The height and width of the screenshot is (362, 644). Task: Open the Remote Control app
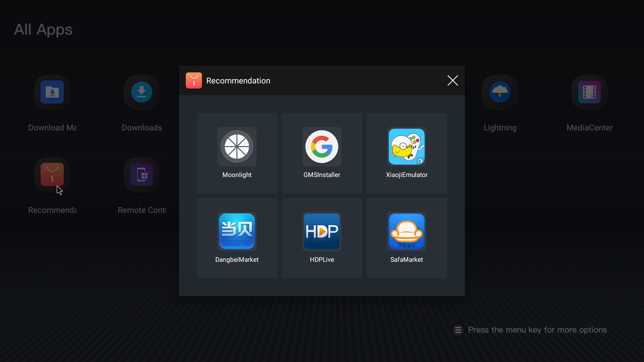tap(142, 175)
